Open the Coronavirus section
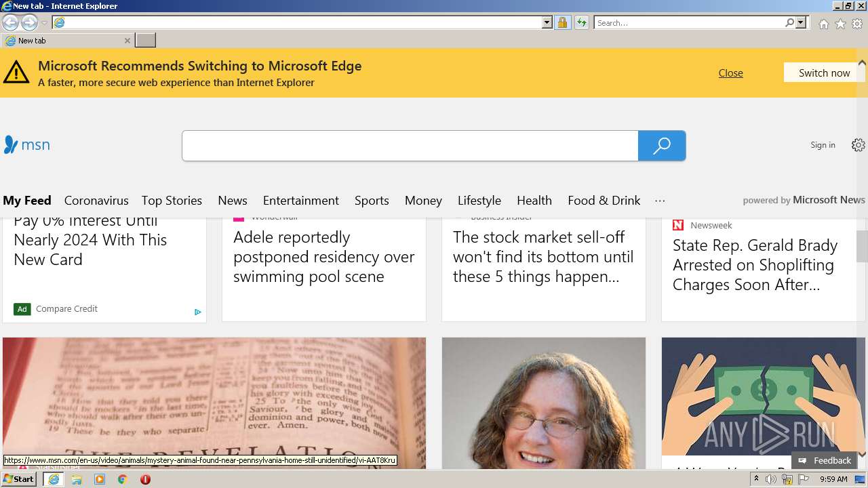The width and height of the screenshot is (868, 488). 96,201
